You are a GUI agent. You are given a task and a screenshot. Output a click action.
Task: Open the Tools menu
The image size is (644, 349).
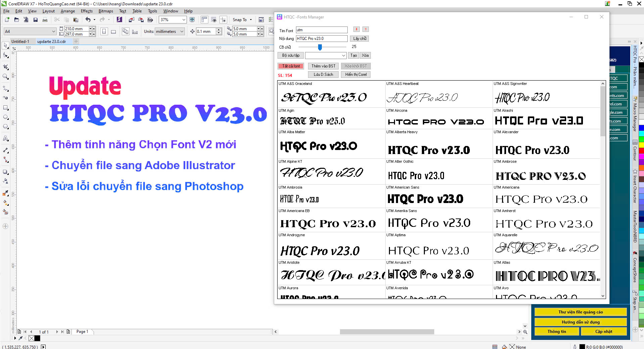tap(152, 11)
